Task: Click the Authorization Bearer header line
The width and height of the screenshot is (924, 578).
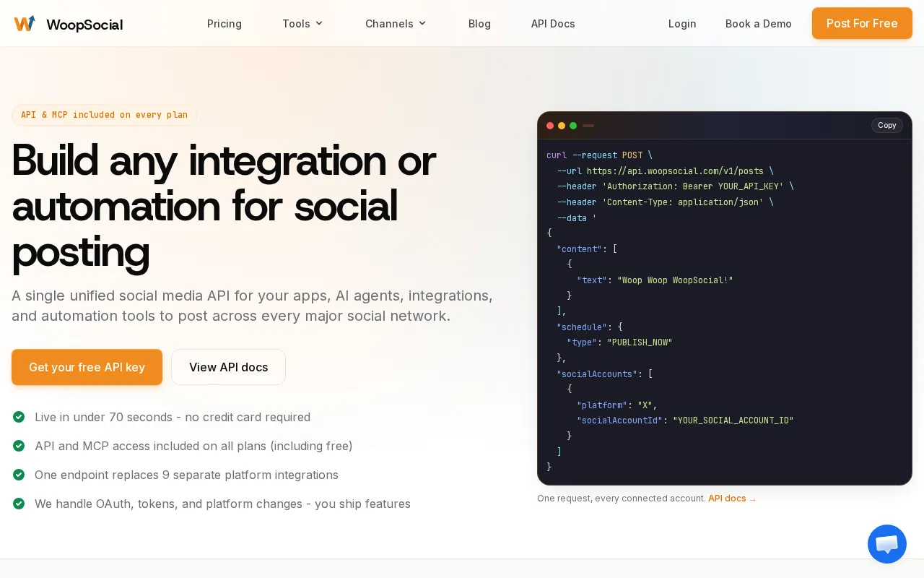Action: click(675, 186)
